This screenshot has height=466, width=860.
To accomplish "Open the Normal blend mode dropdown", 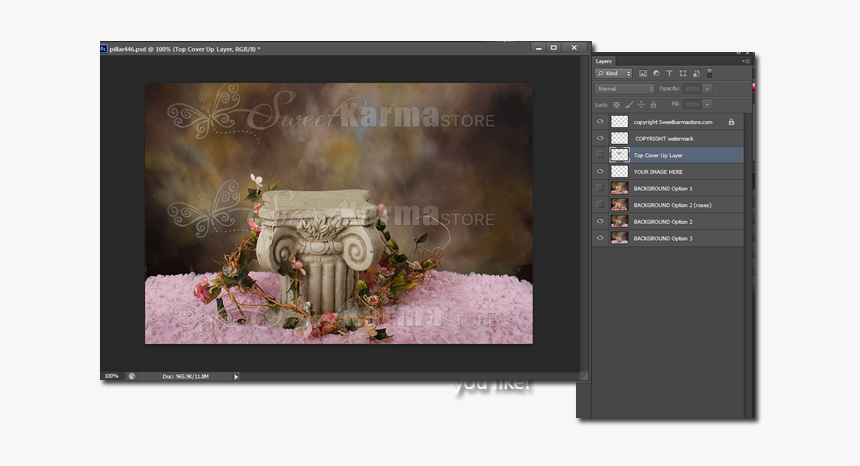I will pos(625,89).
